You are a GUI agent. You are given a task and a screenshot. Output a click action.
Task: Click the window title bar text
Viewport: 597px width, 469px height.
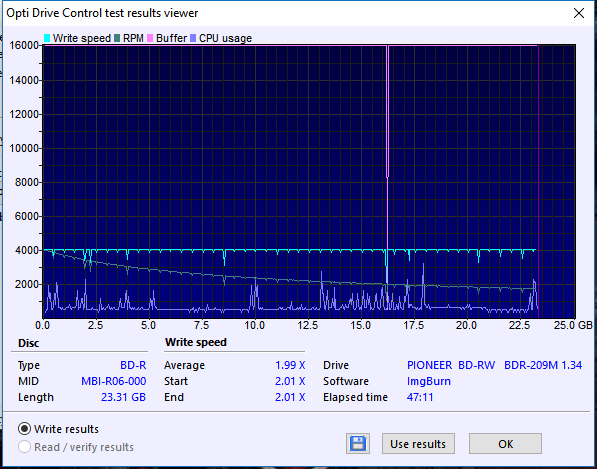coord(102,13)
